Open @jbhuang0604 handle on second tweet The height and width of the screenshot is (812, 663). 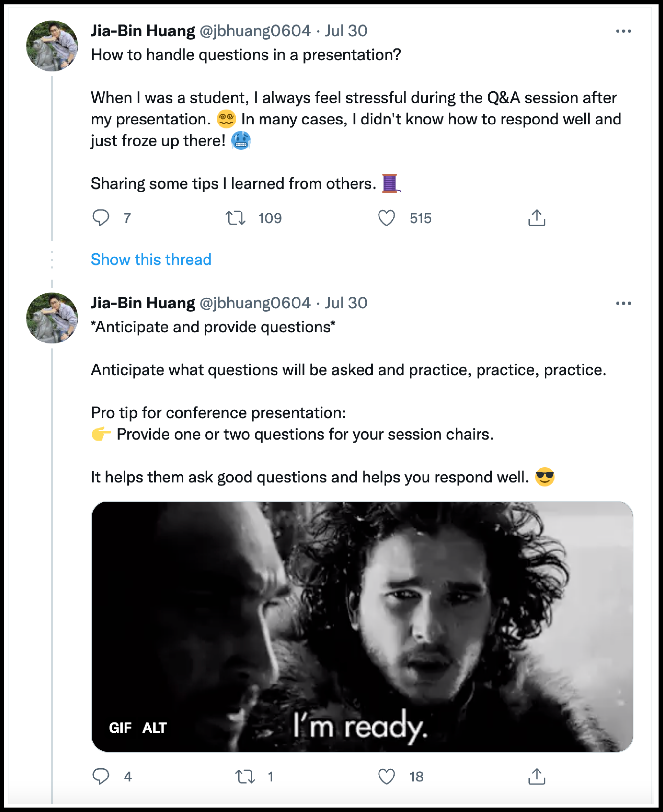(x=255, y=303)
